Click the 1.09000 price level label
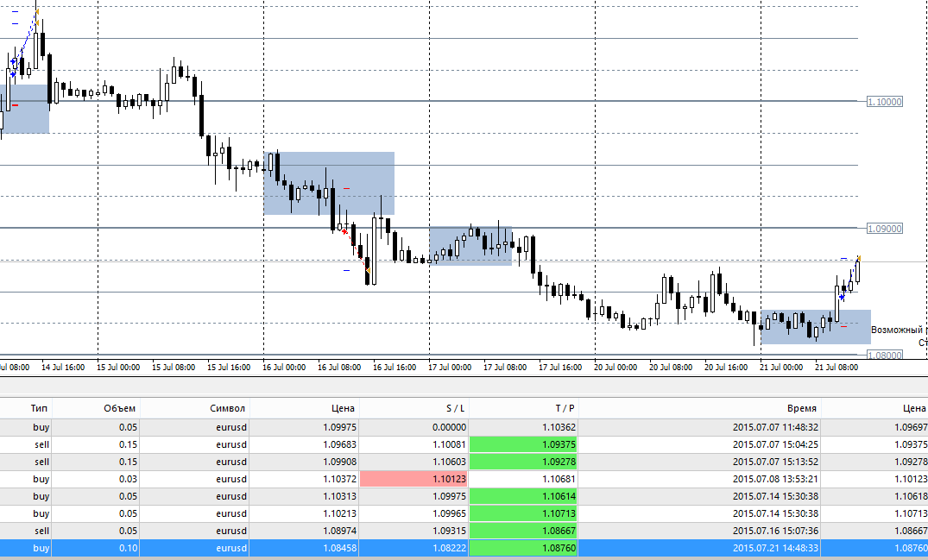The width and height of the screenshot is (928, 560). 885,229
